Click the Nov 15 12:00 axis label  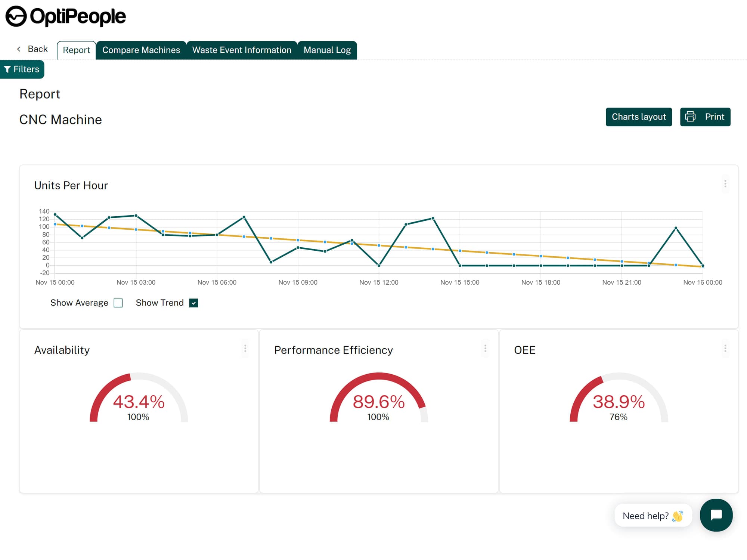379,282
